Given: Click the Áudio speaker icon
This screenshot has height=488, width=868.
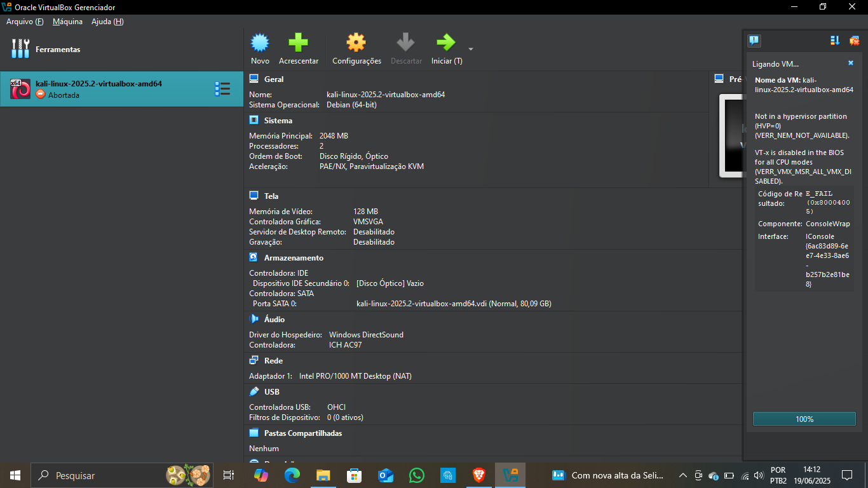Looking at the screenshot, I should point(254,320).
